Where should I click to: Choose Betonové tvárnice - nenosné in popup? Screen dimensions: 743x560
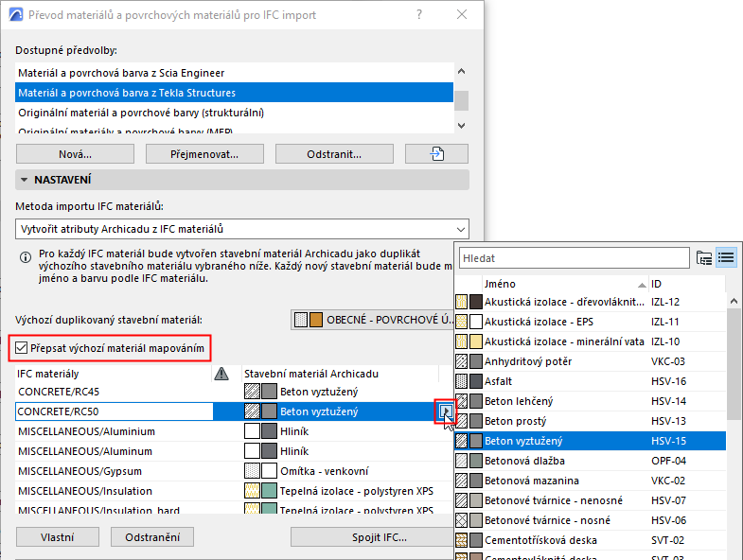pyautogui.click(x=591, y=500)
